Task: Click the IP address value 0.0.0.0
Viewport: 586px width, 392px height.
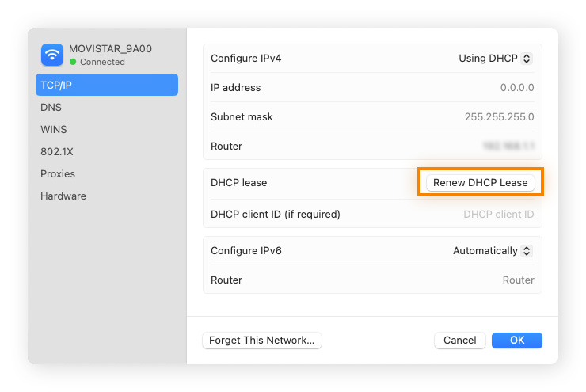Action: (x=517, y=87)
